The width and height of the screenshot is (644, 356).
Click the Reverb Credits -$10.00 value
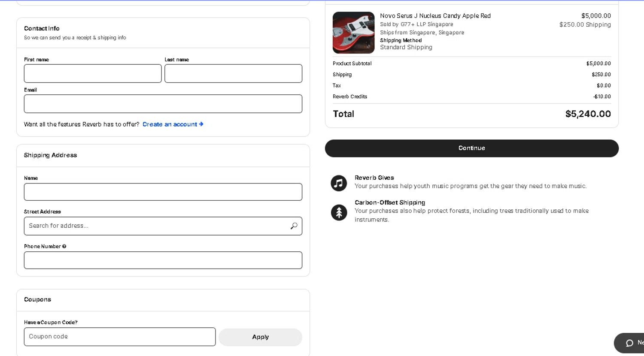(x=602, y=97)
